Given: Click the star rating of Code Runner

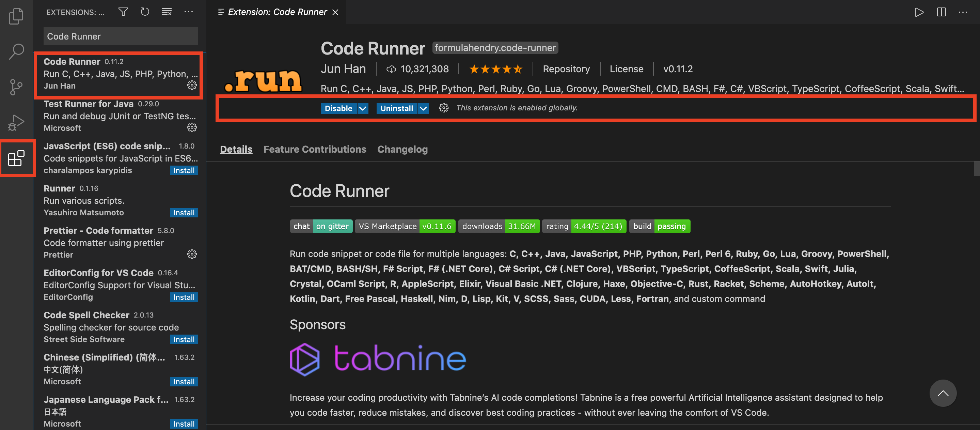Looking at the screenshot, I should (495, 69).
